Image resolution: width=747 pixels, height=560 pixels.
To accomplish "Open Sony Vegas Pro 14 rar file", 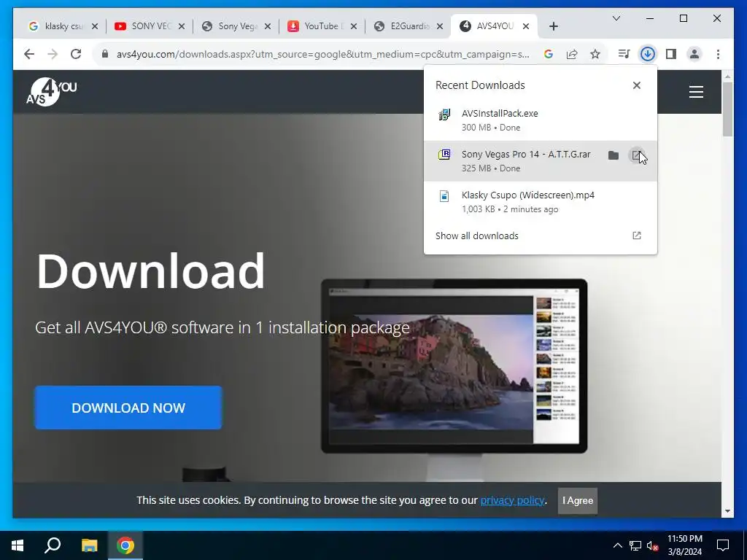I will [636, 155].
